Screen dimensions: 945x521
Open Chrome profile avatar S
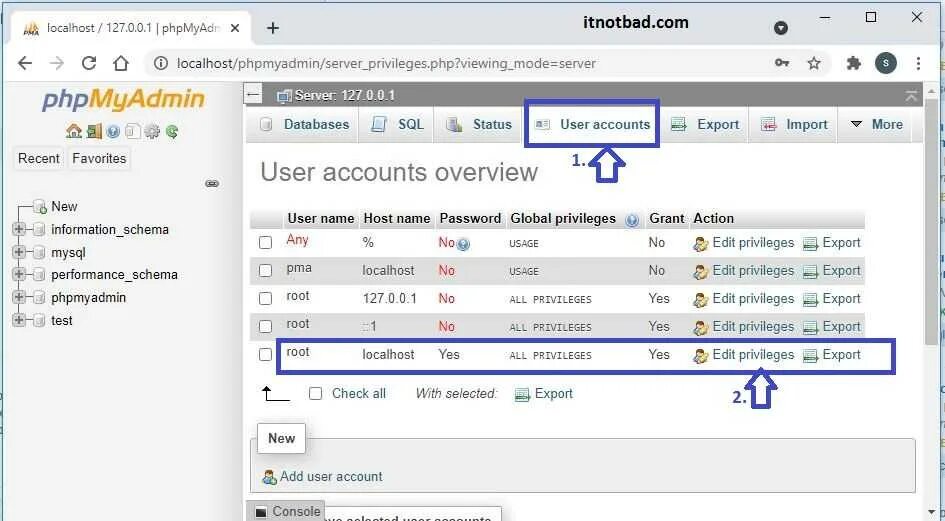pos(885,63)
